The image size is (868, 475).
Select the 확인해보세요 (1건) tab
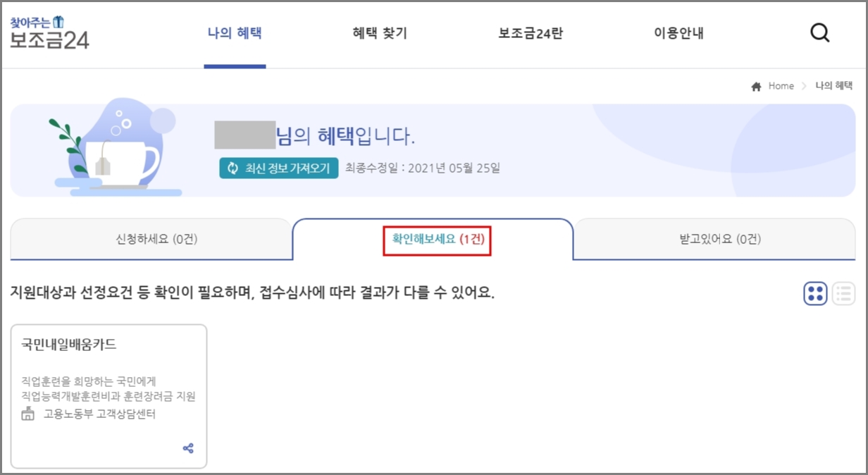pos(436,240)
